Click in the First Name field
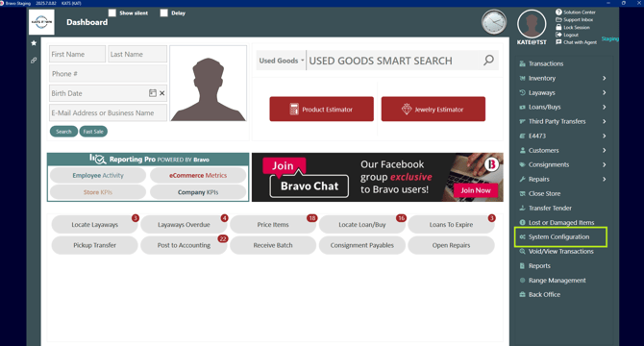The width and height of the screenshot is (644, 346). (x=77, y=54)
